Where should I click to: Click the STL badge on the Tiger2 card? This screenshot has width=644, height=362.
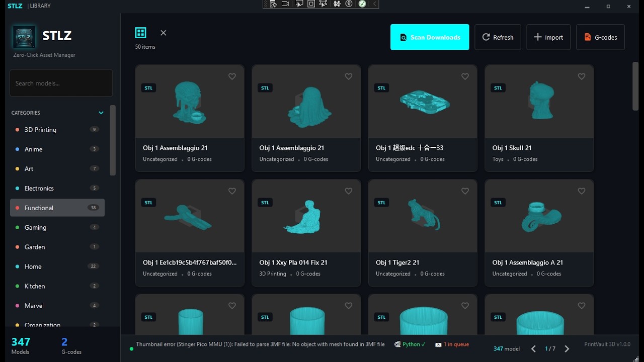click(381, 203)
